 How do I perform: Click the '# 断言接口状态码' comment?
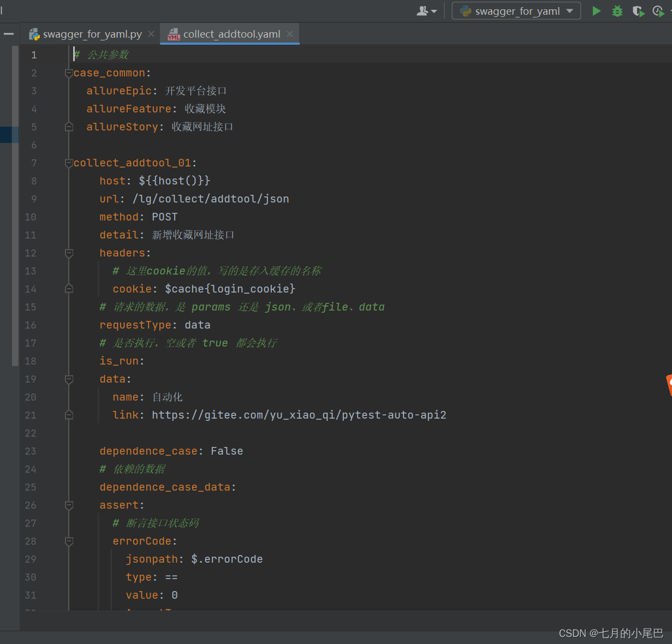pos(156,523)
